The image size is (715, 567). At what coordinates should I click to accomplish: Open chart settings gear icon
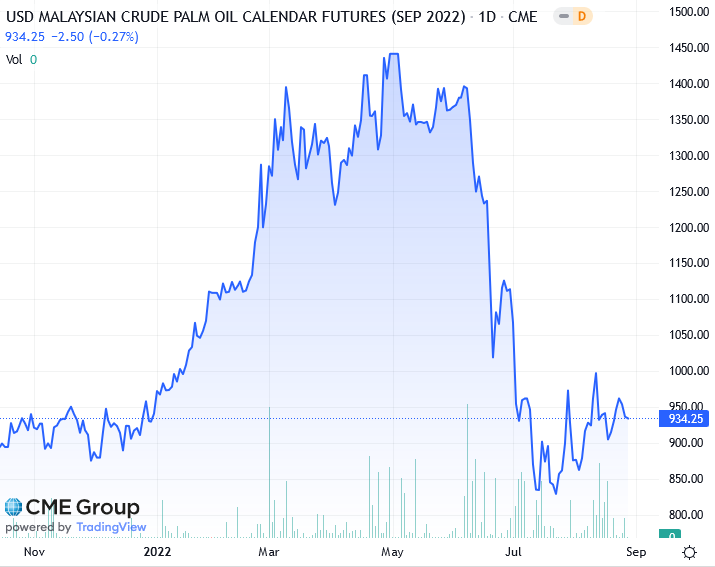pyautogui.click(x=689, y=552)
